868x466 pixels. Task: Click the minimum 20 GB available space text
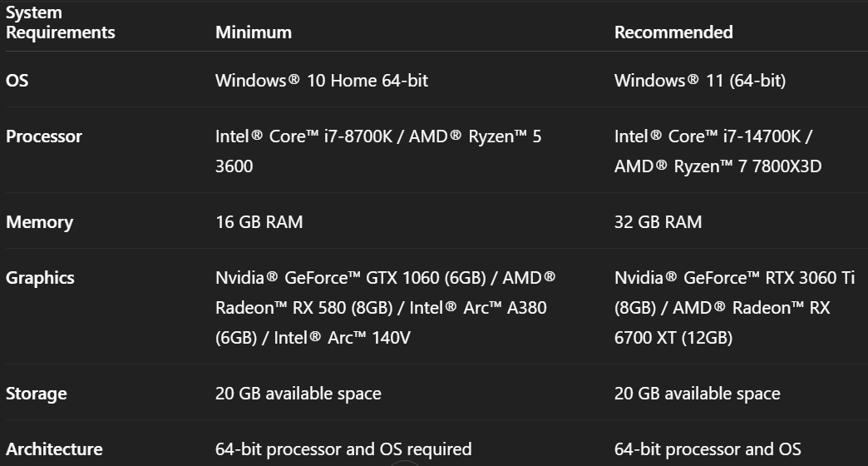coord(298,394)
